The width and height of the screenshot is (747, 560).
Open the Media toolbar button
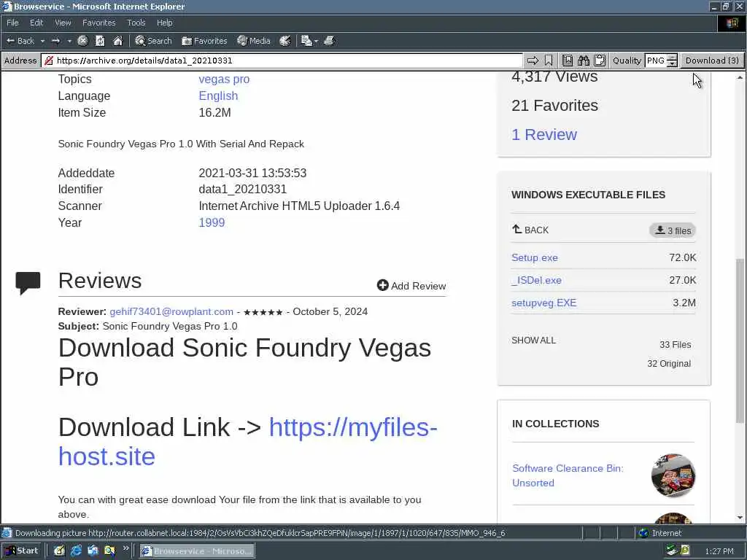coord(254,41)
